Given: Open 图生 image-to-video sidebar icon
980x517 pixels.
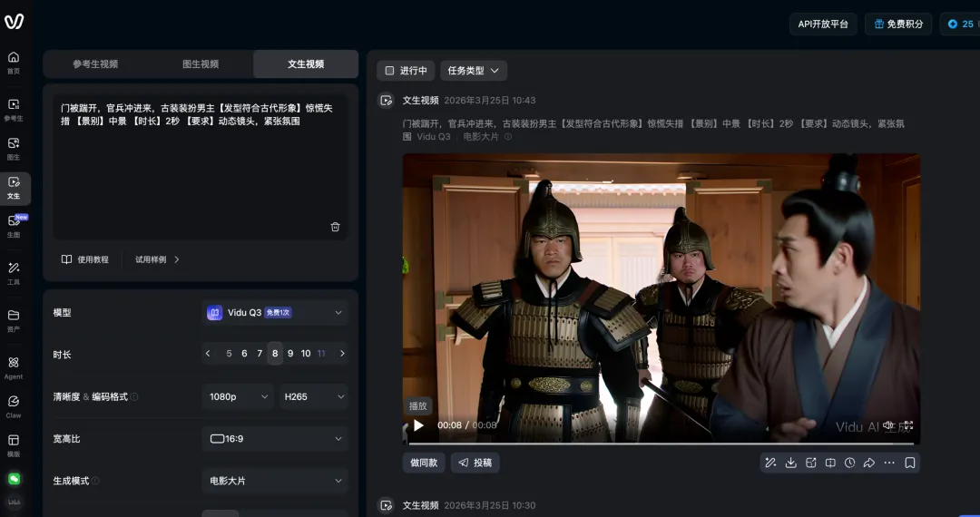Looking at the screenshot, I should click(x=13, y=149).
